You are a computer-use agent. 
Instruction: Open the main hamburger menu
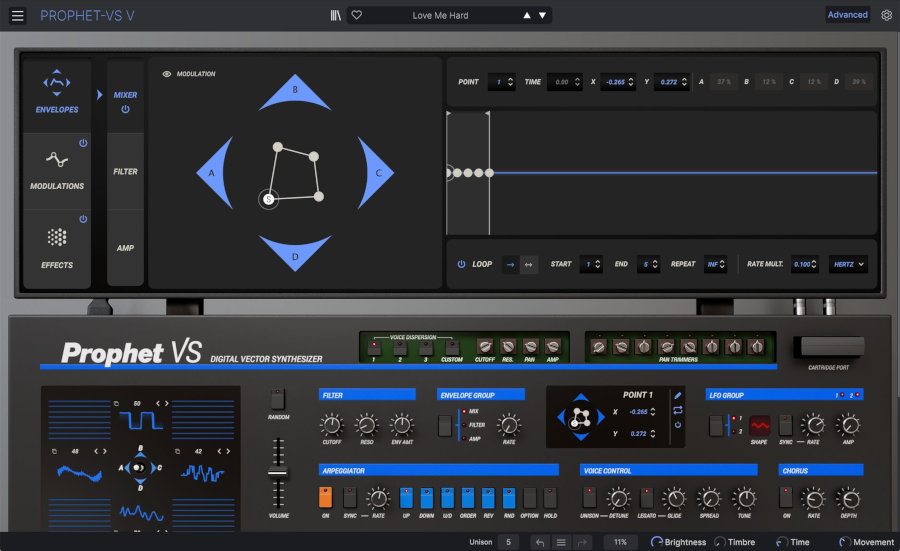pyautogui.click(x=17, y=15)
